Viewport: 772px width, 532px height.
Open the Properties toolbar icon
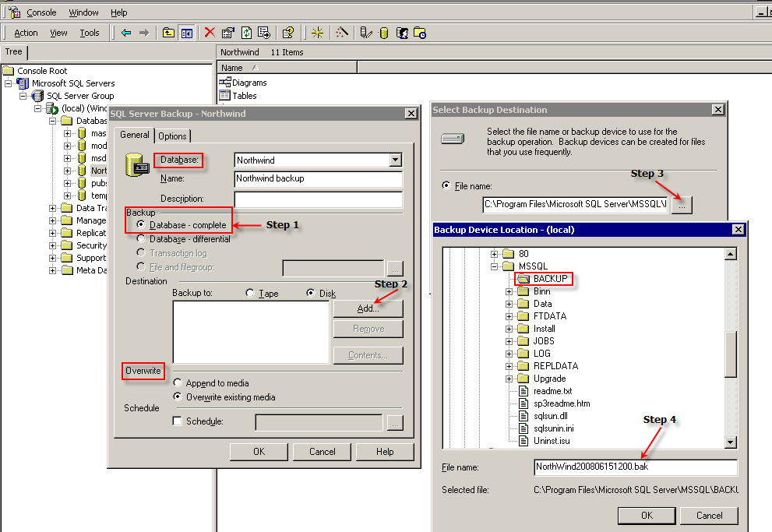coord(228,33)
